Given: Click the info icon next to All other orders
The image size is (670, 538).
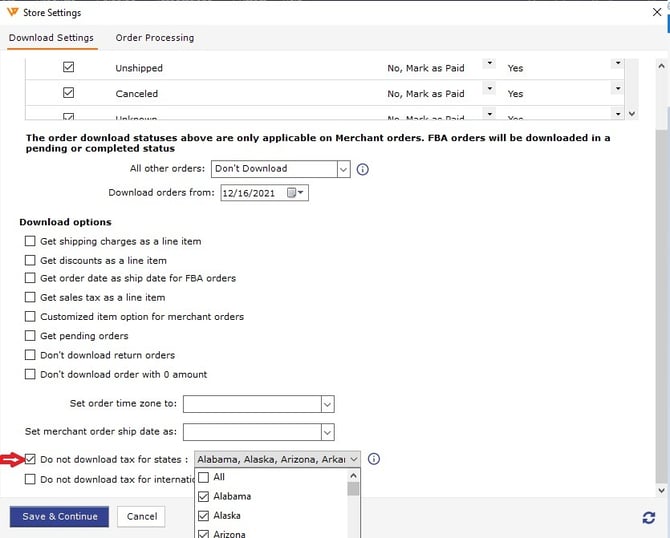Looking at the screenshot, I should coord(363,169).
